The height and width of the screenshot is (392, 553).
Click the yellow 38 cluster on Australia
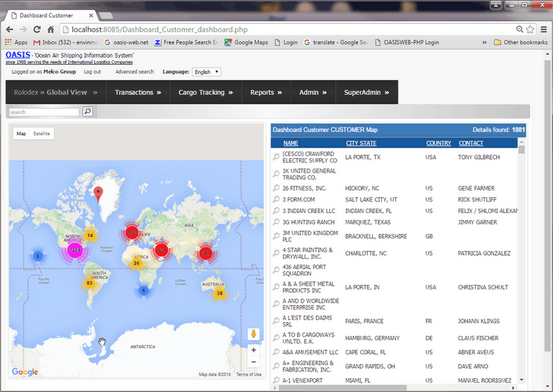[x=220, y=293]
